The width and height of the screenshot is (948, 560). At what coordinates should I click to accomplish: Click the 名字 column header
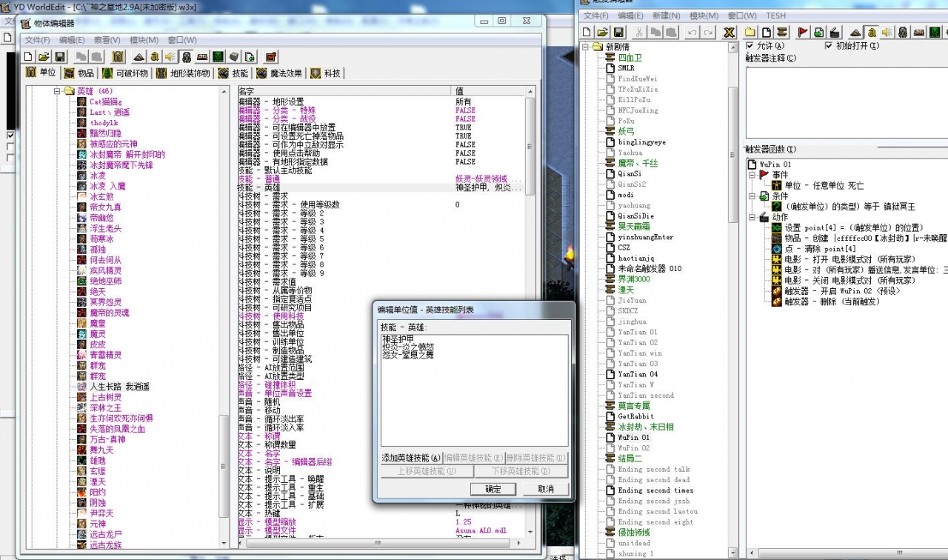tap(344, 90)
